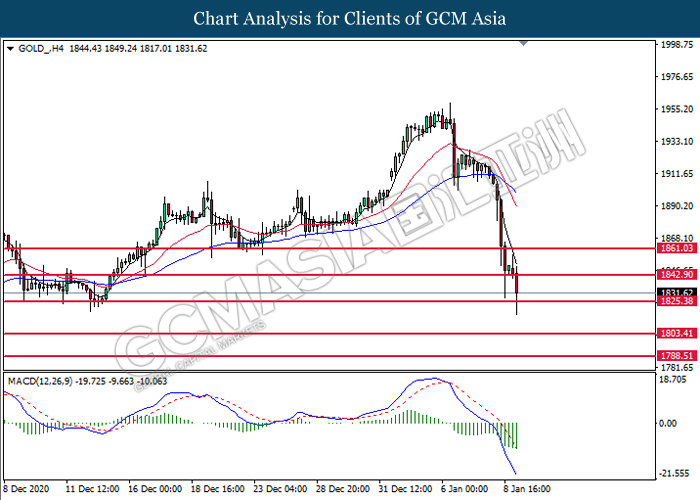Screen dimensions: 700x500
Task: Click the 18.705 MACD scale value
Action: click(673, 379)
